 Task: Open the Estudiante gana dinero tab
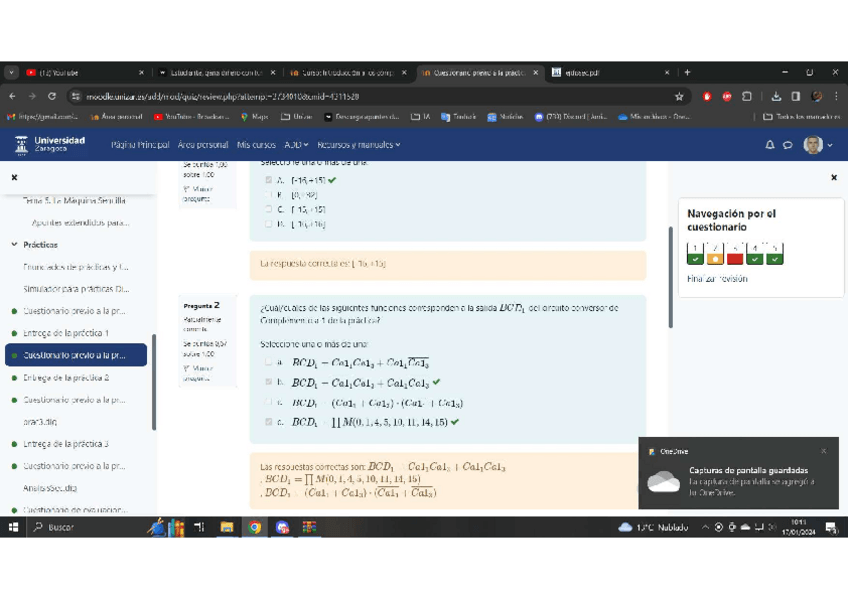click(216, 72)
